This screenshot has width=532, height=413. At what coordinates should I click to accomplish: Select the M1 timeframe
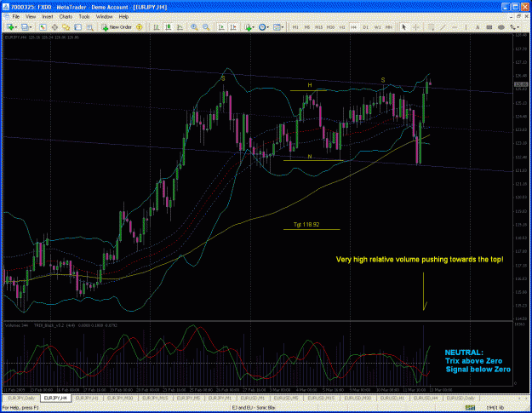pyautogui.click(x=295, y=27)
